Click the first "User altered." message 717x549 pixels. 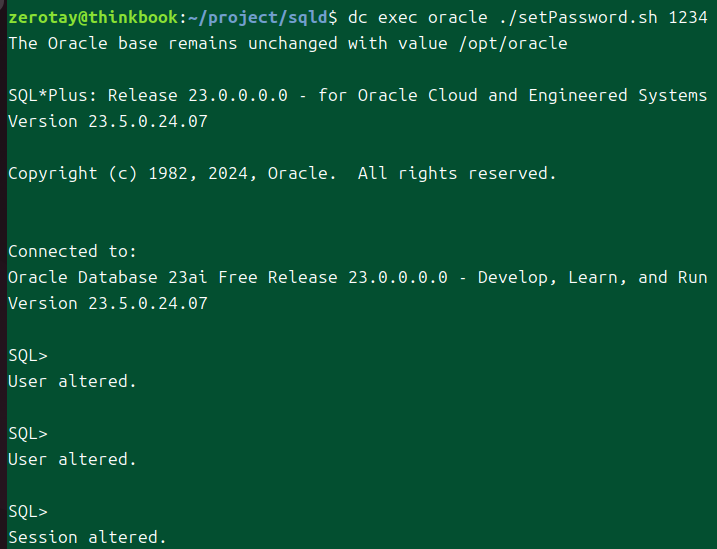point(72,381)
